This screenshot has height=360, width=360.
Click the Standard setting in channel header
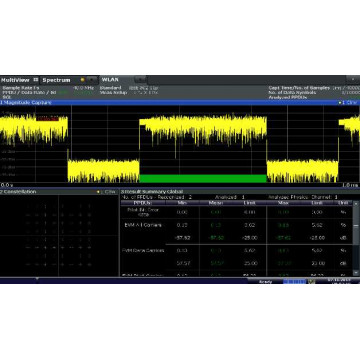[111, 88]
